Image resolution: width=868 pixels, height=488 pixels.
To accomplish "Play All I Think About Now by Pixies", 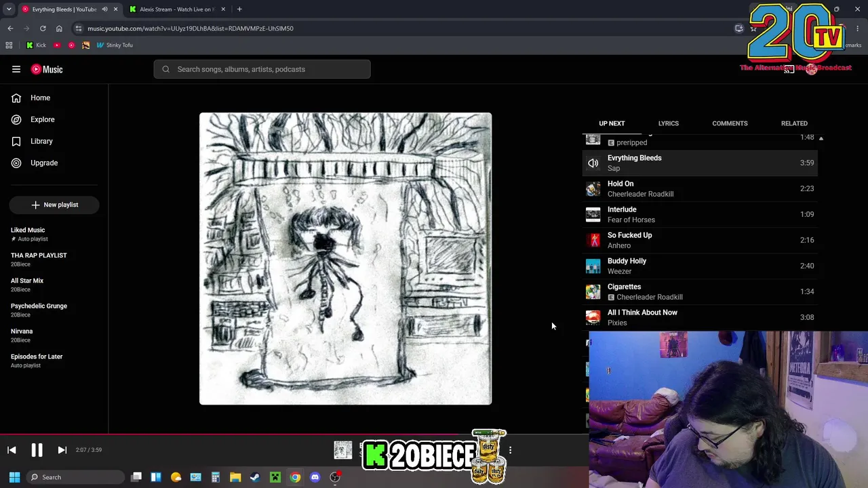I will tap(701, 317).
